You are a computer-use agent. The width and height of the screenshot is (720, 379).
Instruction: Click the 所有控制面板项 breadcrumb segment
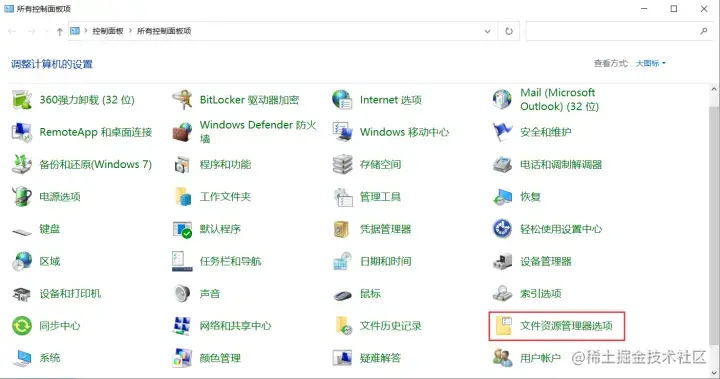pos(164,31)
